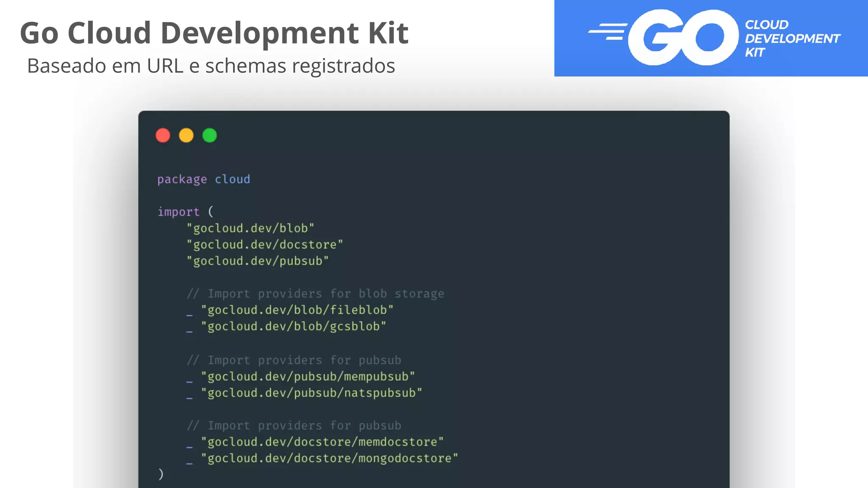Click the closing parenthesis of import block
Screen dimensions: 868x488
point(161,474)
